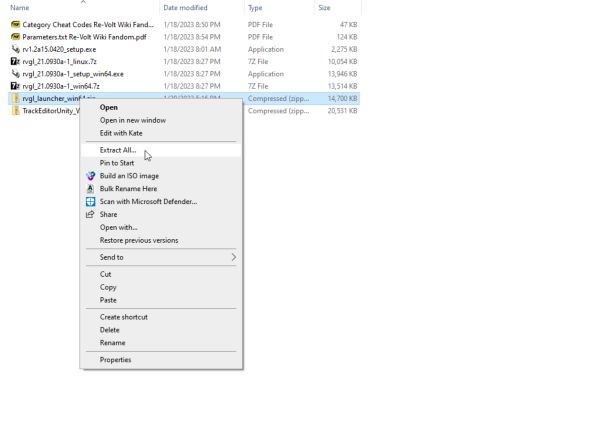Select file name rvgl_21.0930a-1_setup_win64.exe
The width and height of the screenshot is (600, 428).
73,73
